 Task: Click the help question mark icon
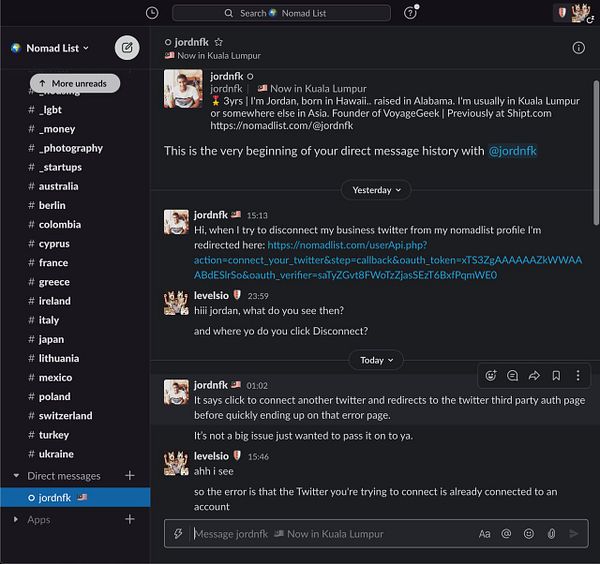pyautogui.click(x=410, y=13)
